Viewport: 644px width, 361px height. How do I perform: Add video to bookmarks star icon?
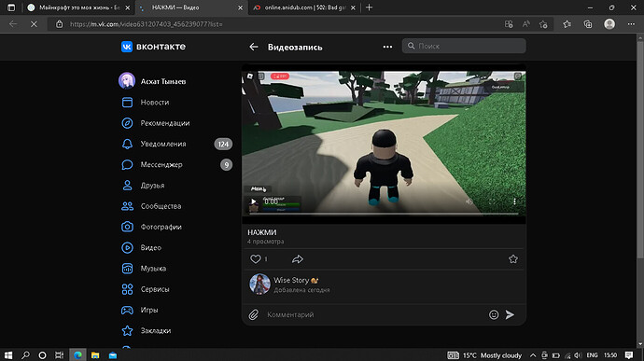point(513,259)
